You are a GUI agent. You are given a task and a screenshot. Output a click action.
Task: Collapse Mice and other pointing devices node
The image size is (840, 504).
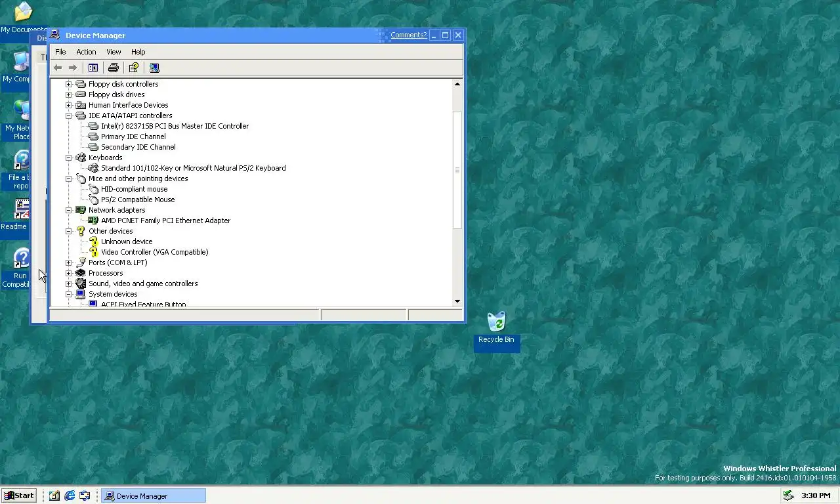tap(68, 178)
